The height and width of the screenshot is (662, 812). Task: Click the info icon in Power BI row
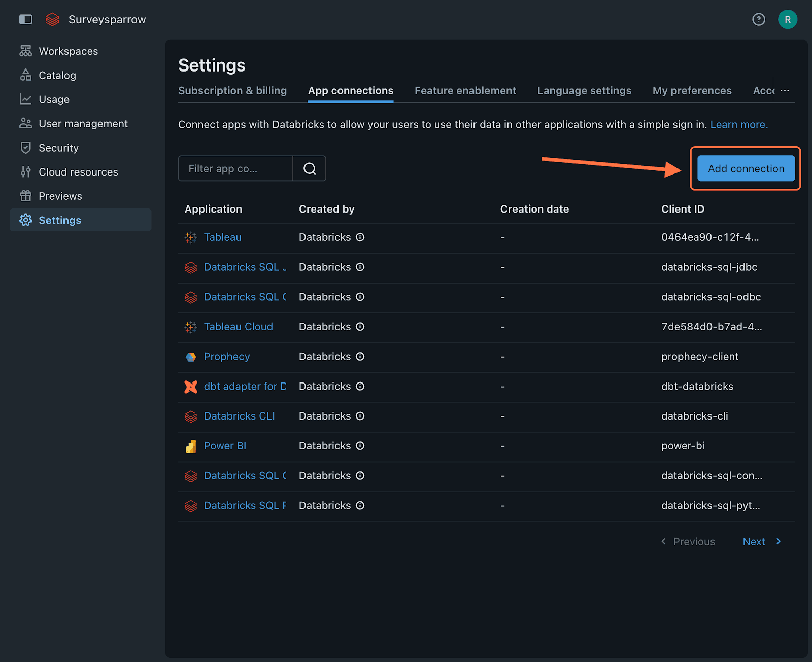[x=360, y=446]
